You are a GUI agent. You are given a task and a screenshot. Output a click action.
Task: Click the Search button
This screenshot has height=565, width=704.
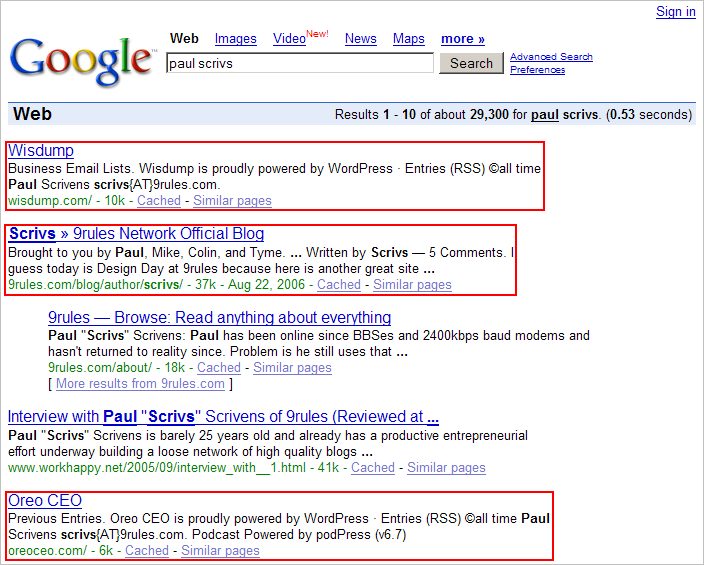[x=471, y=63]
